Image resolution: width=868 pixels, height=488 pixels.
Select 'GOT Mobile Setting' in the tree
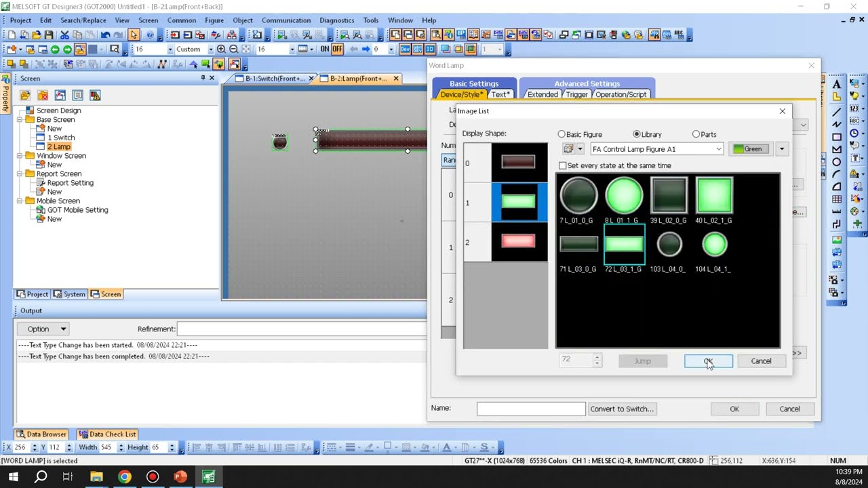pos(77,210)
